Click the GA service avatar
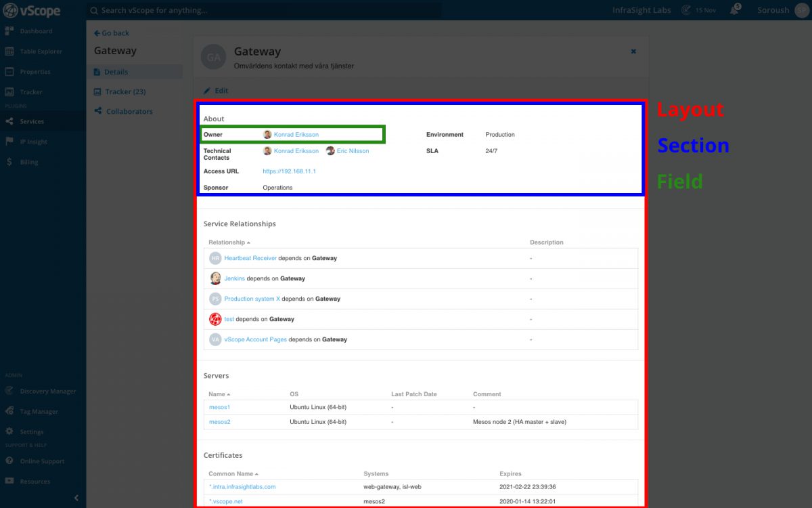Screen dimensions: 812x508 pos(213,58)
